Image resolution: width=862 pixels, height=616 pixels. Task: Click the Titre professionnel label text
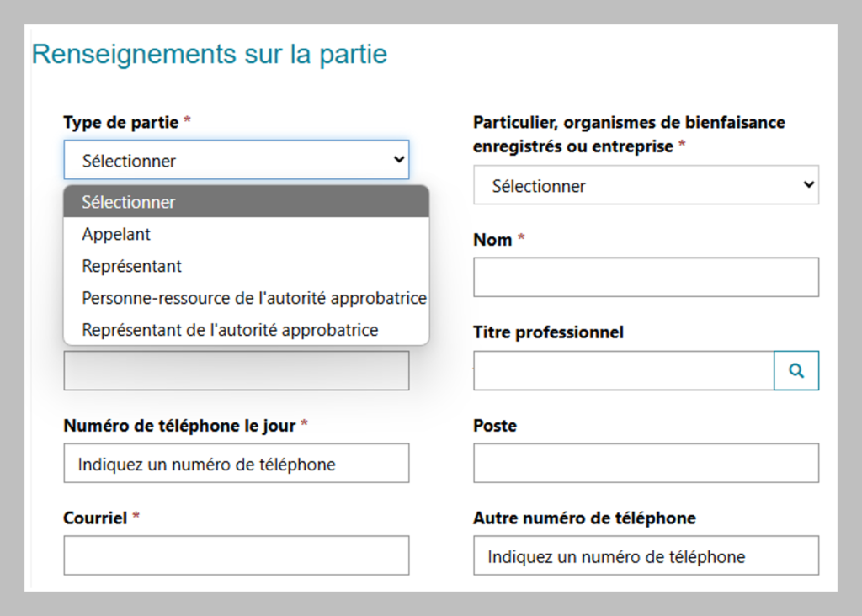click(548, 332)
